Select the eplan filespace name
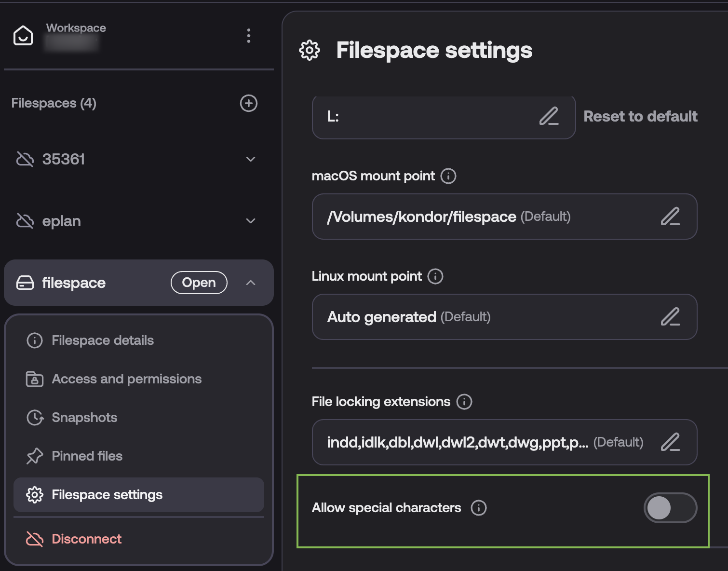 tap(62, 221)
